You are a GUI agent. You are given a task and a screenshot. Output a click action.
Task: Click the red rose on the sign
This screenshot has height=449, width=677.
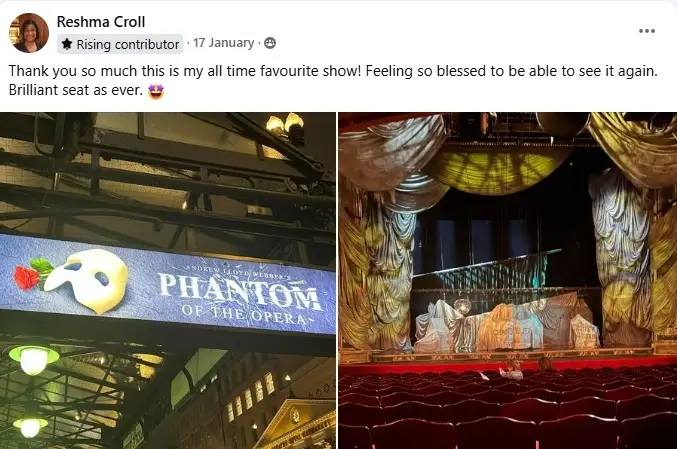point(27,277)
